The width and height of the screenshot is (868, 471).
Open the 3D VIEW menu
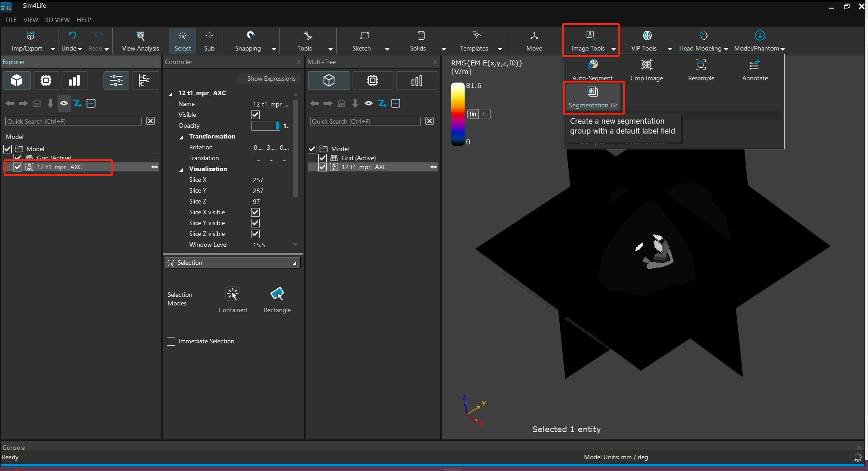point(57,20)
